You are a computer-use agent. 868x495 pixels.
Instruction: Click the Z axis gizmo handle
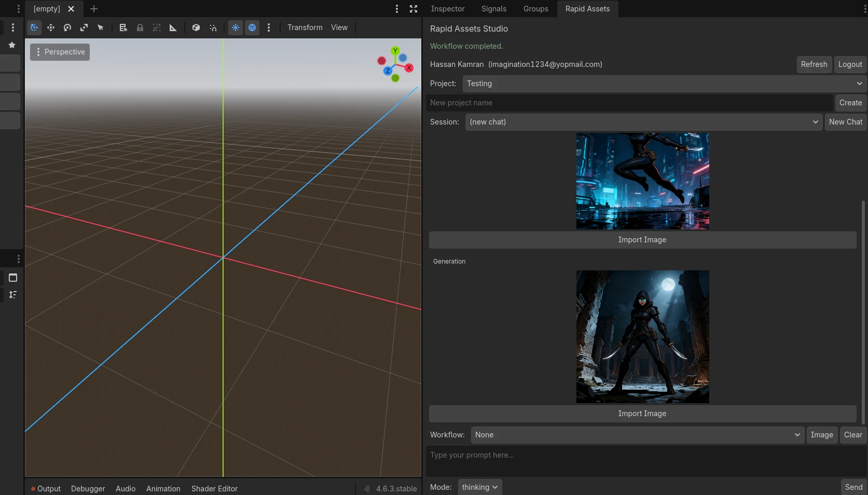pos(388,71)
